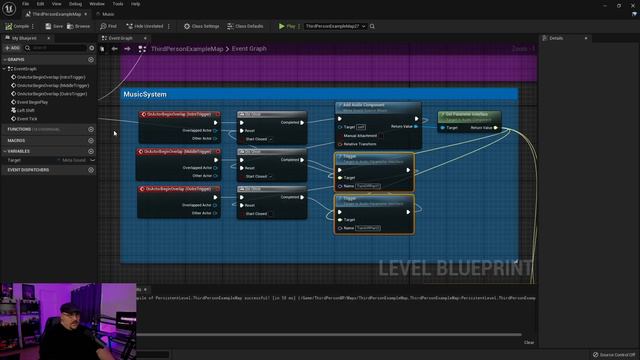Select the Event Graph tab

point(120,38)
